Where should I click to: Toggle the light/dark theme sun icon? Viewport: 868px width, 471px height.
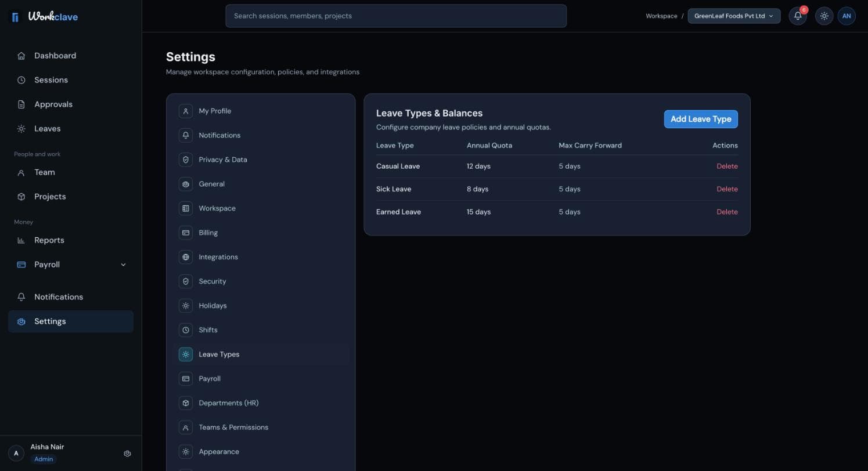[824, 16]
